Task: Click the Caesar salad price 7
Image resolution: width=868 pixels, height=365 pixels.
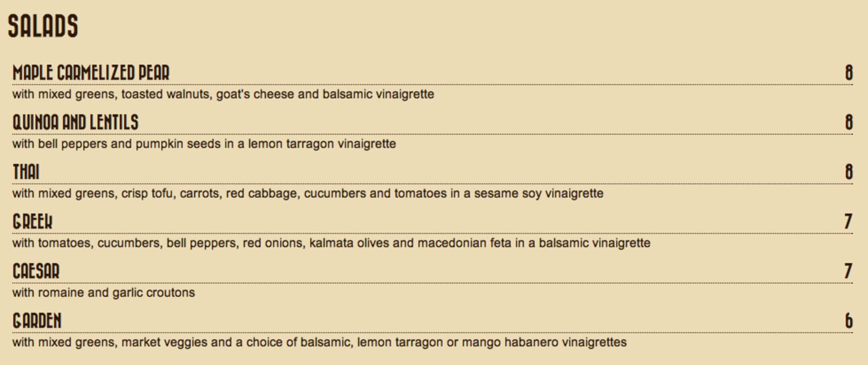Action: (x=848, y=271)
